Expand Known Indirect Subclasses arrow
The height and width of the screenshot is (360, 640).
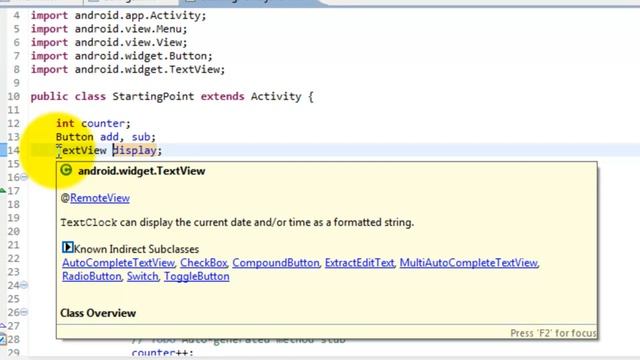[67, 247]
